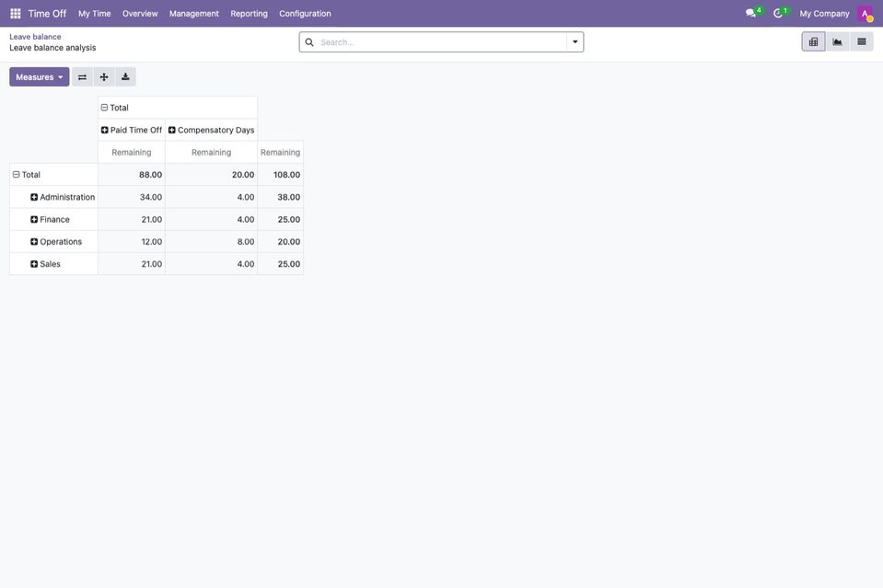Image resolution: width=883 pixels, height=588 pixels.
Task: Expand all pivot rows with arrows icon
Action: point(104,77)
